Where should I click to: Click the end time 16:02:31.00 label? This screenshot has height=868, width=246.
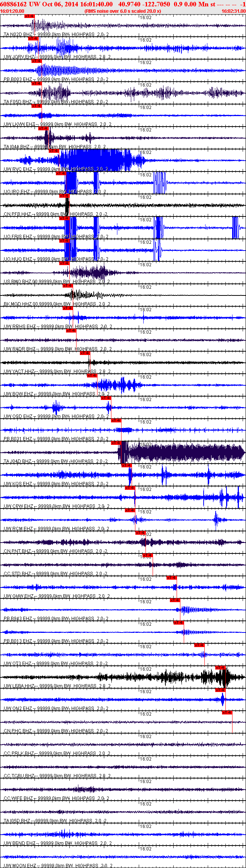234,11
